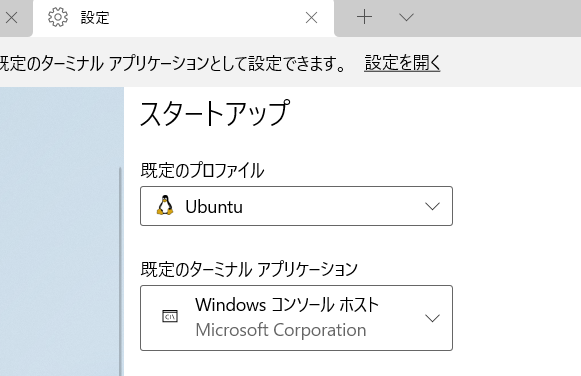Open a new tab with the plus button
Screen dimensions: 581x376
365,17
